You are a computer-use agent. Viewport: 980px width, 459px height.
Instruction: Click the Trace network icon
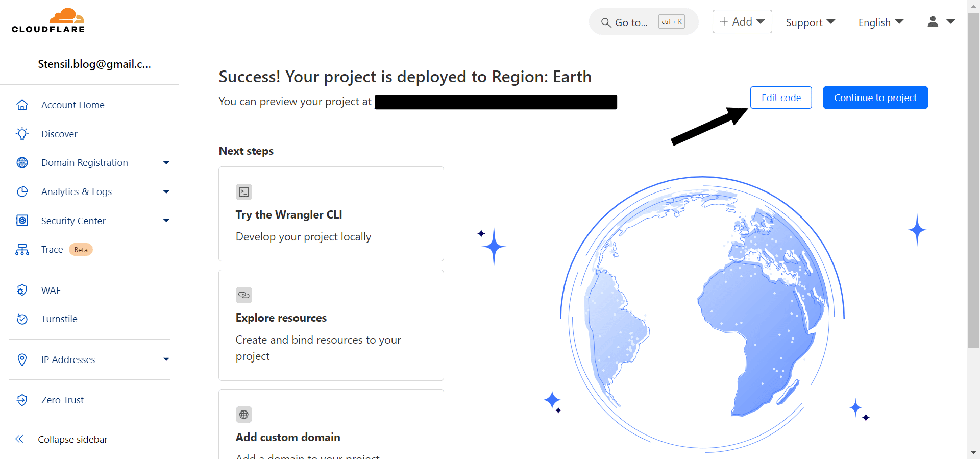pyautogui.click(x=22, y=250)
